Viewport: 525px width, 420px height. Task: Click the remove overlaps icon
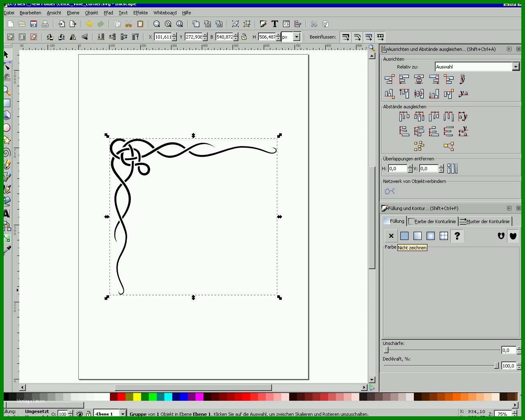coord(452,169)
